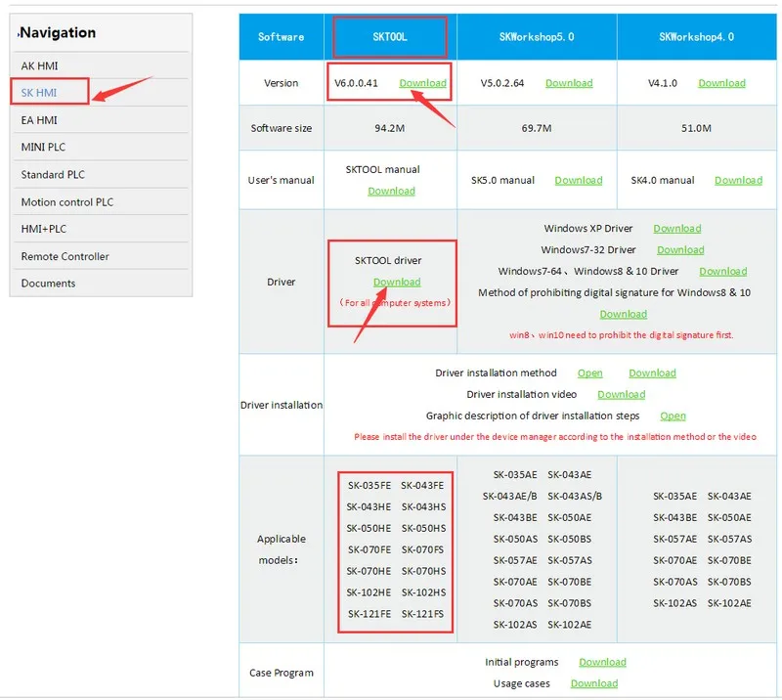Download SKWorkshop5.0 version V5.0.2.64
This screenshot has height=700, width=782.
pyautogui.click(x=569, y=83)
